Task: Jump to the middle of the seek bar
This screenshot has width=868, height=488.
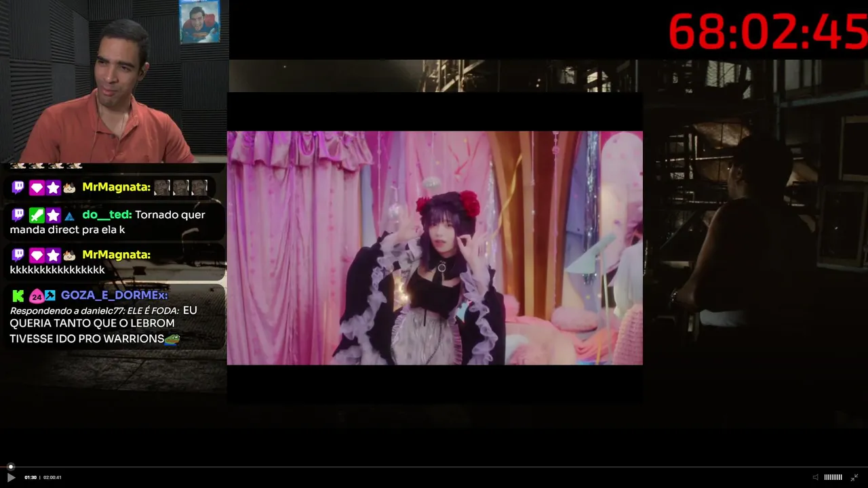Action: click(434, 467)
